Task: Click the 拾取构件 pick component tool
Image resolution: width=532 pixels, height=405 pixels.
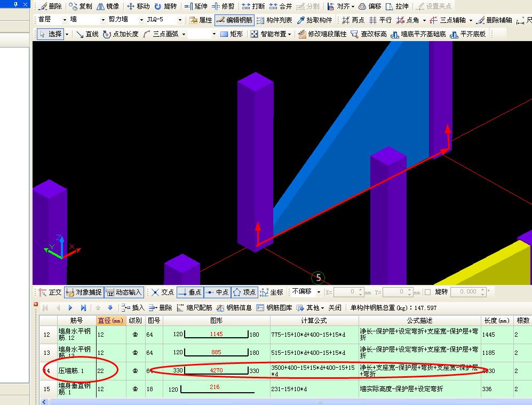Action: tap(314, 20)
